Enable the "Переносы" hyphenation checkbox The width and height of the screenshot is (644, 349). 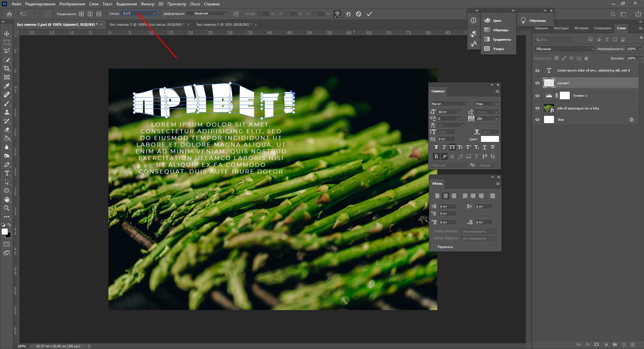point(434,247)
